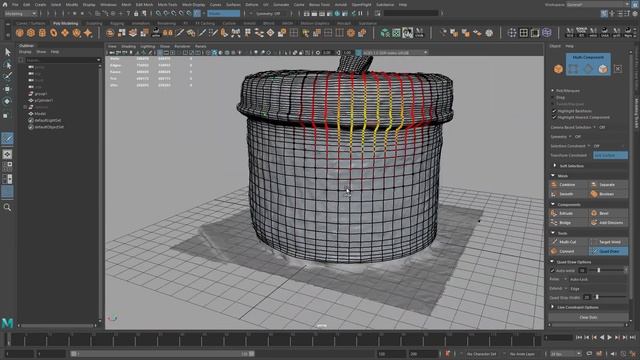Open the Edit Mesh menu
Image resolution: width=640 pixels, height=360 pixels.
144,4
